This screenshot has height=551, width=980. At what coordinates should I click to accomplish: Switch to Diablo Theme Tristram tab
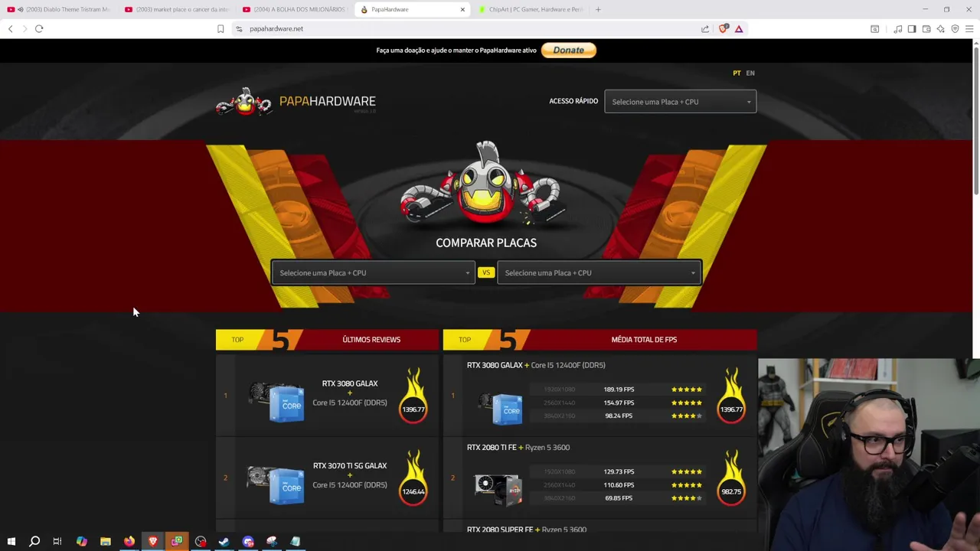tap(59, 9)
